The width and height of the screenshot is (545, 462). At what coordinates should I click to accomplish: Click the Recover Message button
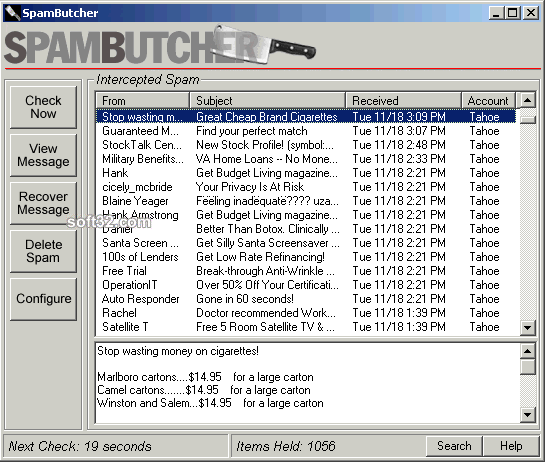43,203
